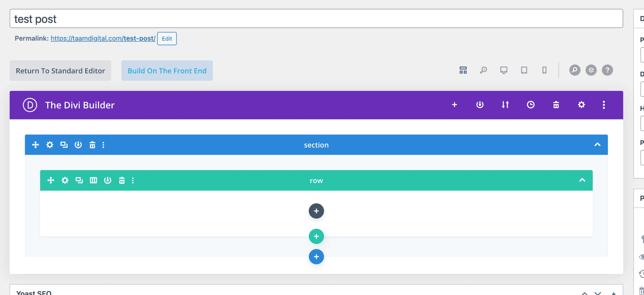
Task: Click trash icon in Divi Builder header
Action: (x=556, y=105)
